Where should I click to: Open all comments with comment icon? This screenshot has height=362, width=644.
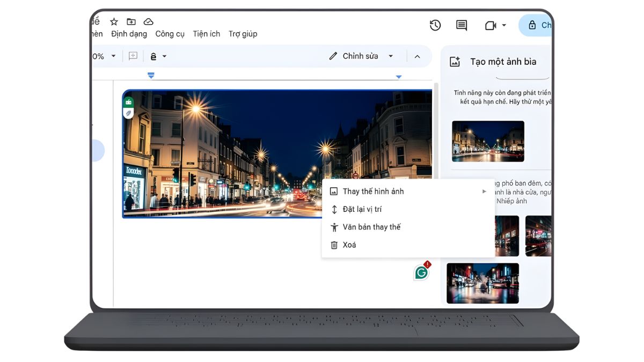461,25
